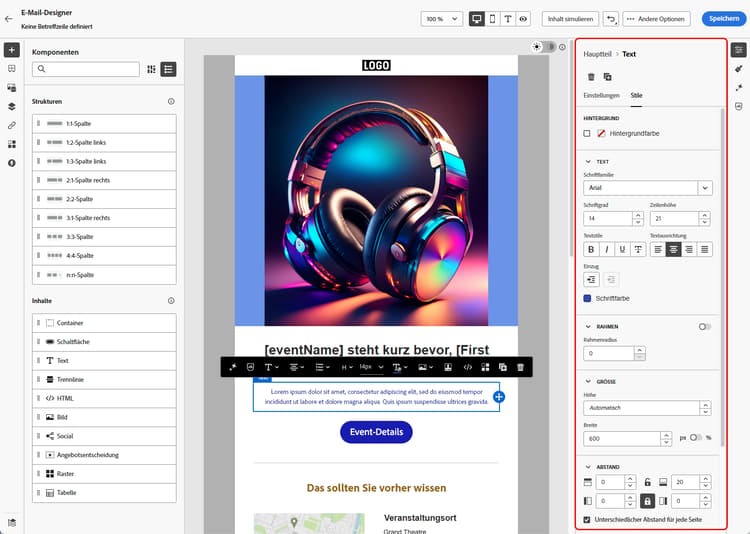Viewport: 750px width, 534px height.
Task: Open the 100 % zoom dropdown
Action: (x=441, y=19)
